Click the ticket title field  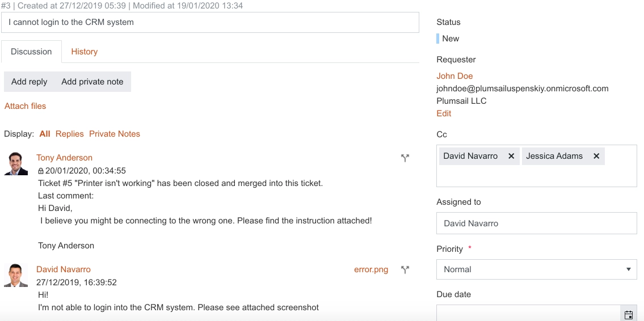pos(210,22)
